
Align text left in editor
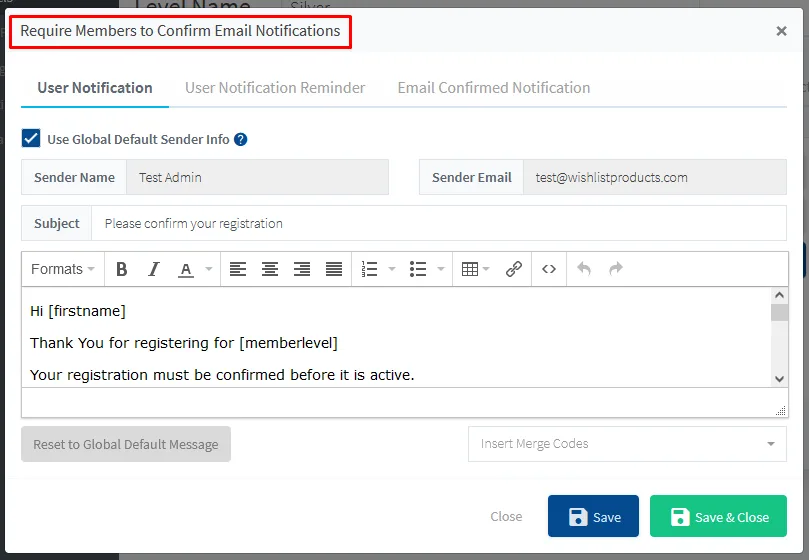click(x=237, y=269)
